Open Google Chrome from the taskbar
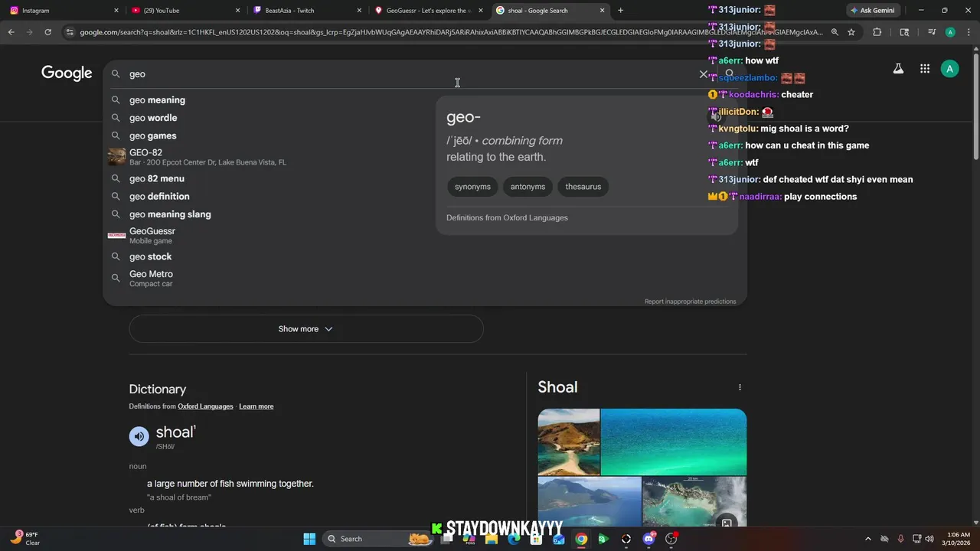Screen dimensions: 980x551 coord(581,539)
